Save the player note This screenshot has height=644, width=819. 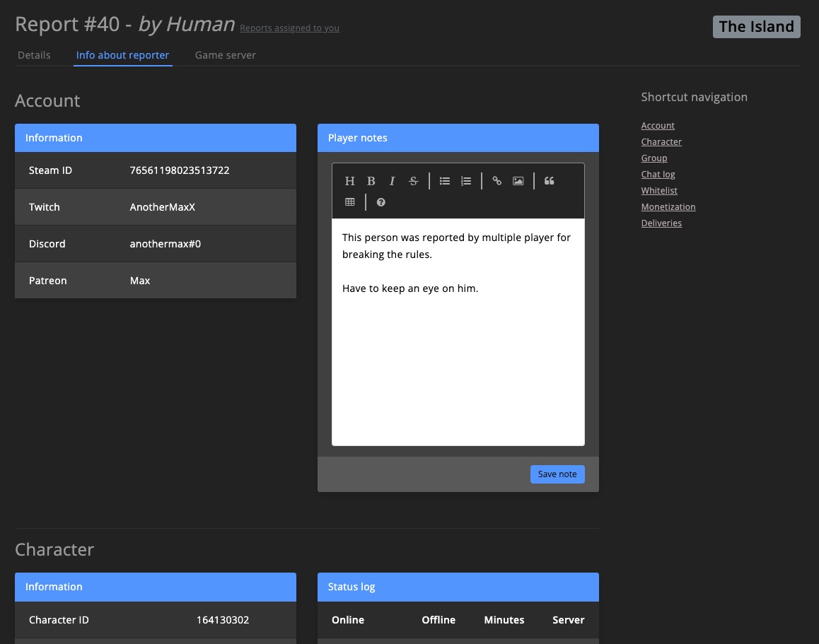pyautogui.click(x=557, y=474)
